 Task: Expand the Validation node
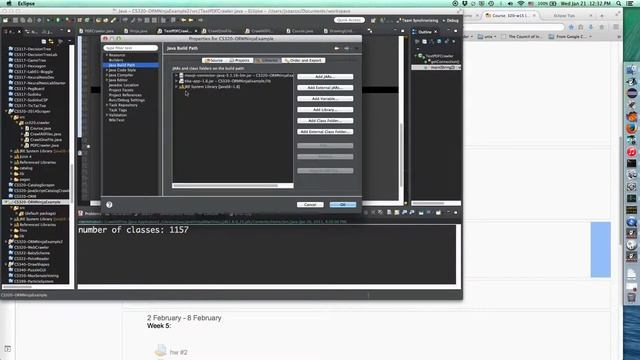(x=107, y=115)
